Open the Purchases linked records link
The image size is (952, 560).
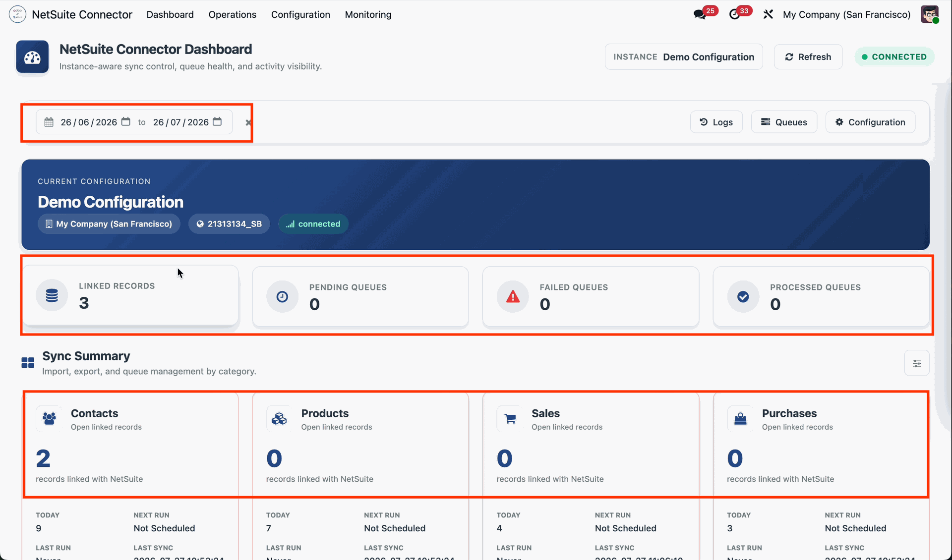[x=797, y=427]
